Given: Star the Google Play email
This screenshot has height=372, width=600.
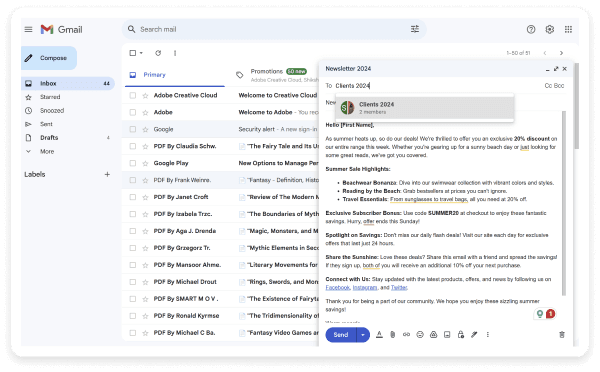Looking at the screenshot, I should (x=145, y=163).
